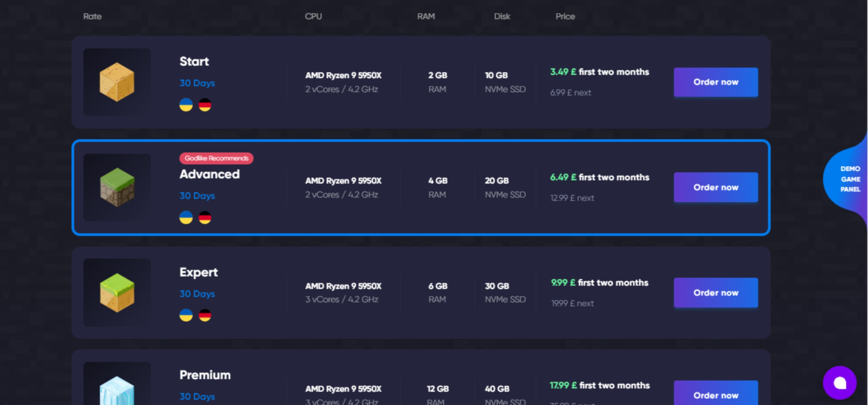Click the Start plan sand block icon
The image size is (868, 405).
click(117, 82)
